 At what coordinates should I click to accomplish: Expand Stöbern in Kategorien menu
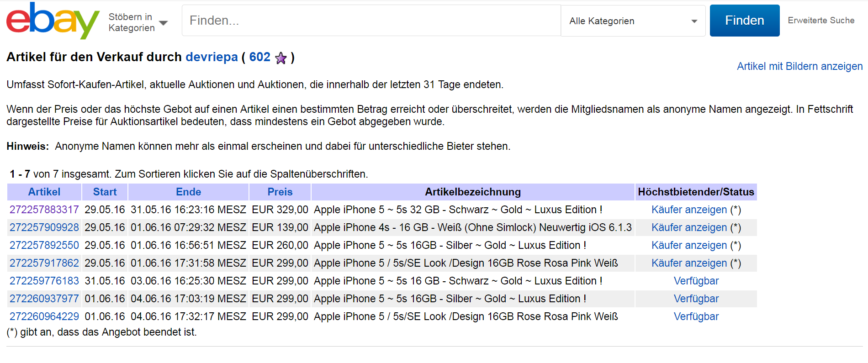(x=138, y=22)
